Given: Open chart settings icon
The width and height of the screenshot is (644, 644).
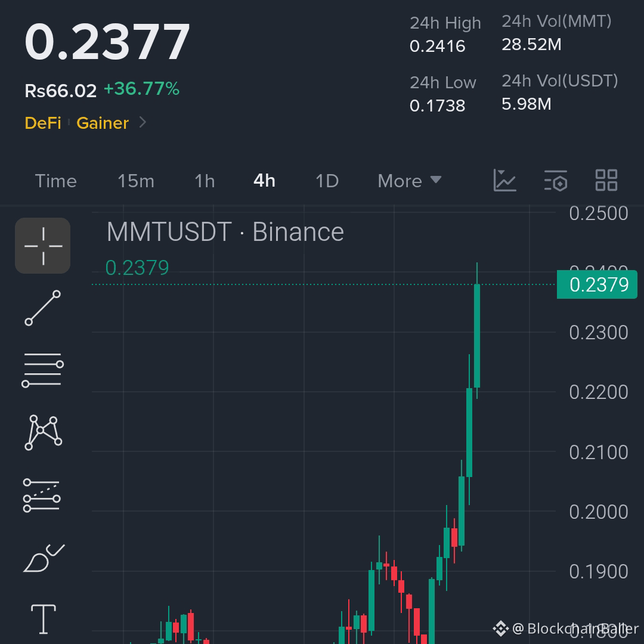Looking at the screenshot, I should click(556, 180).
